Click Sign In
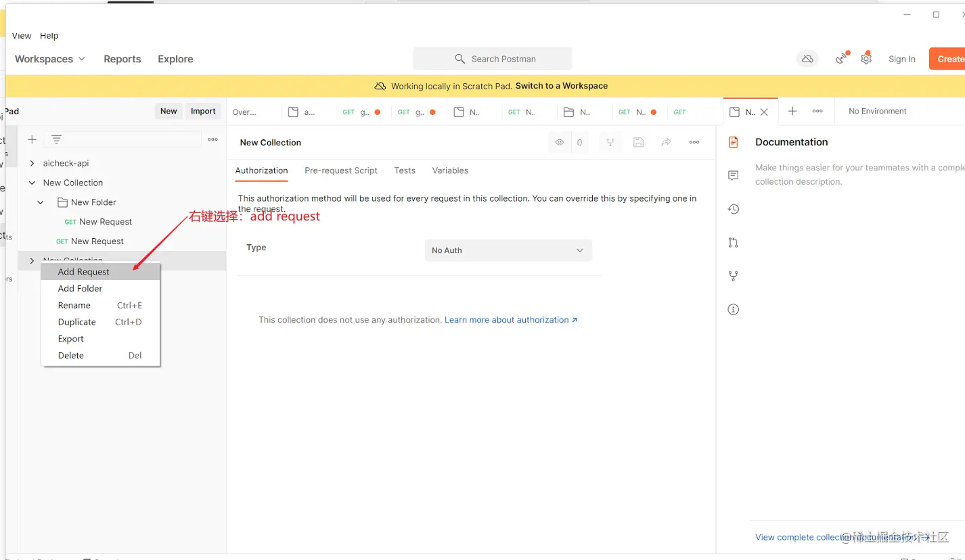Image resolution: width=965 pixels, height=560 pixels. tap(901, 59)
